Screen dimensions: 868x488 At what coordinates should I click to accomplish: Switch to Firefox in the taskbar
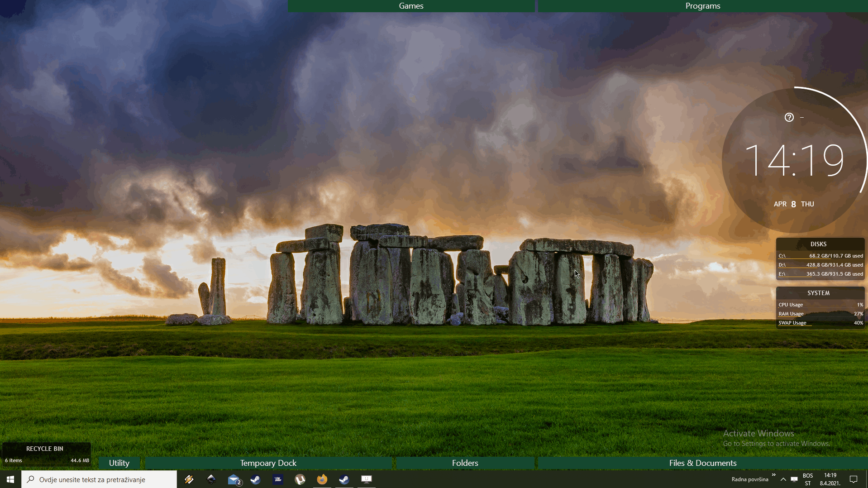pyautogui.click(x=322, y=479)
